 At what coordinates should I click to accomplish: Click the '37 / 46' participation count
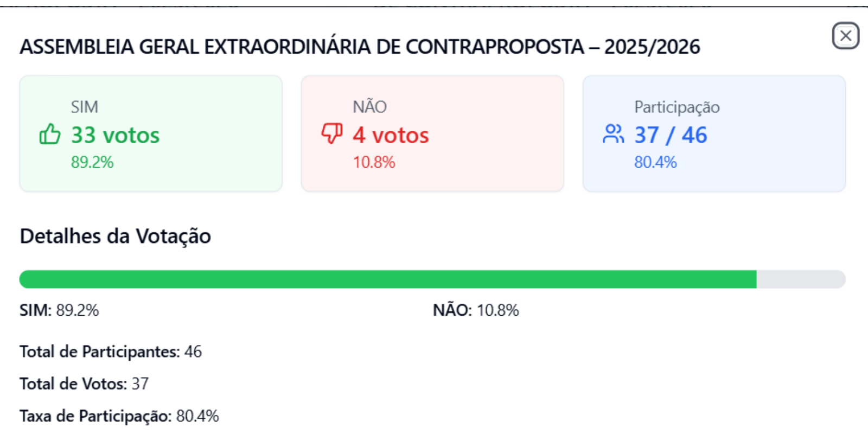tap(671, 135)
